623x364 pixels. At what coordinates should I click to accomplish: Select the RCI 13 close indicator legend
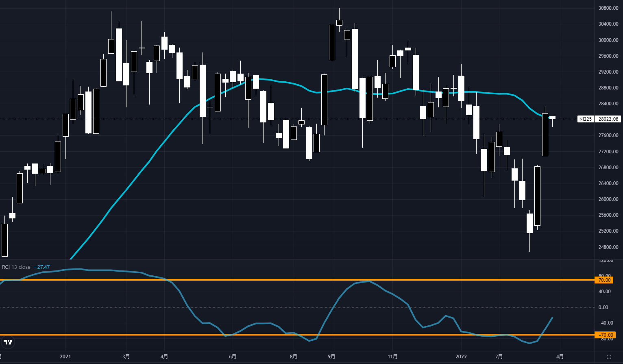point(16,267)
